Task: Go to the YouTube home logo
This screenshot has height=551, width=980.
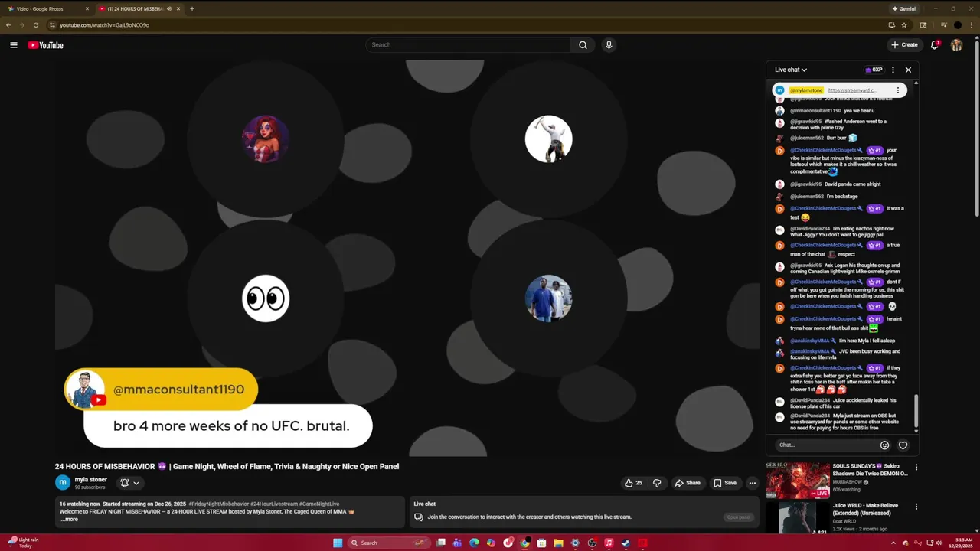Action: coord(45,45)
